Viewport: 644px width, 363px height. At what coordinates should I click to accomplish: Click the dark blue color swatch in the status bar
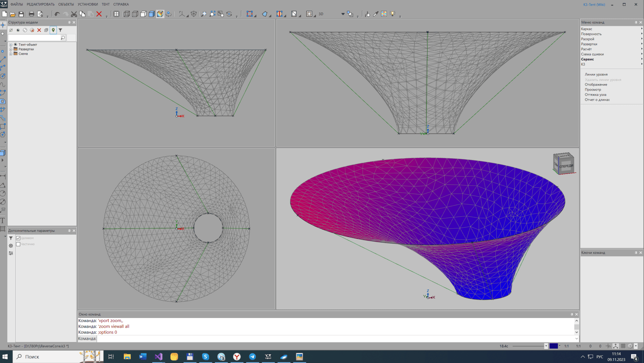[553, 346]
